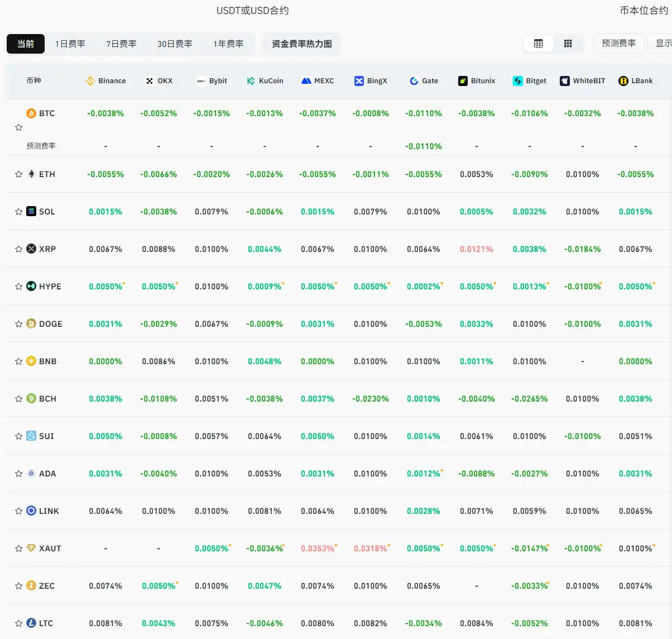
Task: Open the 30日费率 tab
Action: pos(175,44)
